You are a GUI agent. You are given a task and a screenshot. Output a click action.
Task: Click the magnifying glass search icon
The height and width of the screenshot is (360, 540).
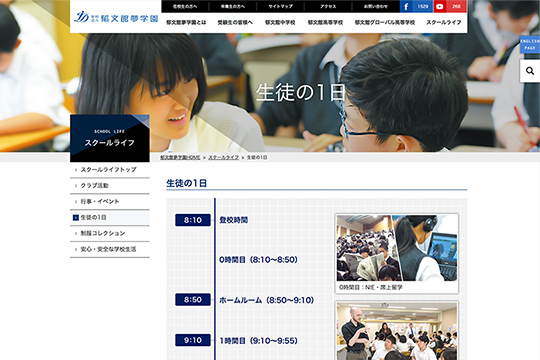point(530,71)
